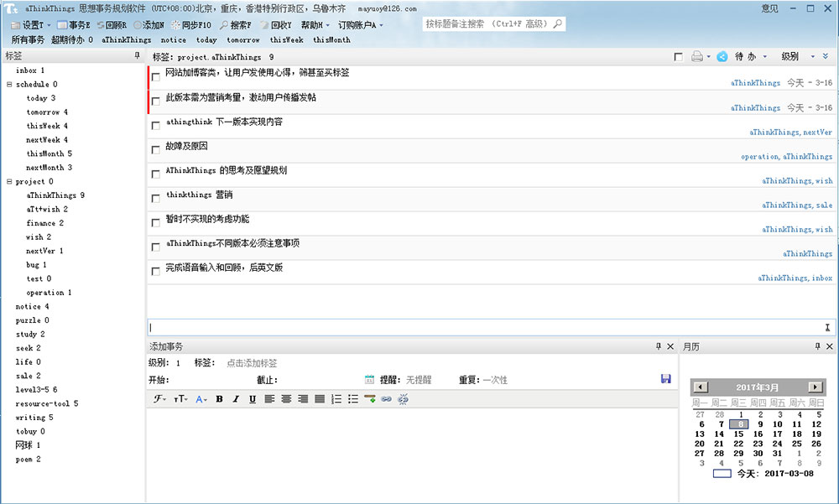Insert numbered list in editor
The width and height of the screenshot is (839, 504).
(336, 399)
